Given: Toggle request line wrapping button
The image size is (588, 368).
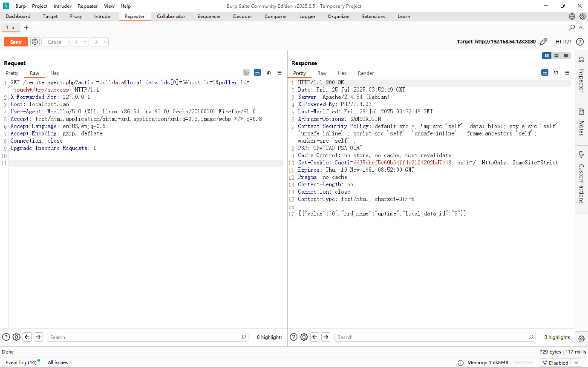Looking at the screenshot, I should coord(258,73).
